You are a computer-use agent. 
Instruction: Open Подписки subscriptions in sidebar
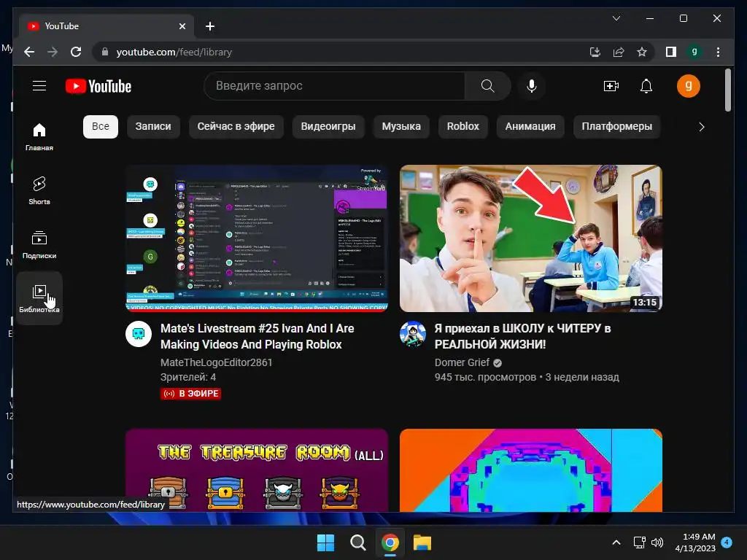click(x=39, y=245)
